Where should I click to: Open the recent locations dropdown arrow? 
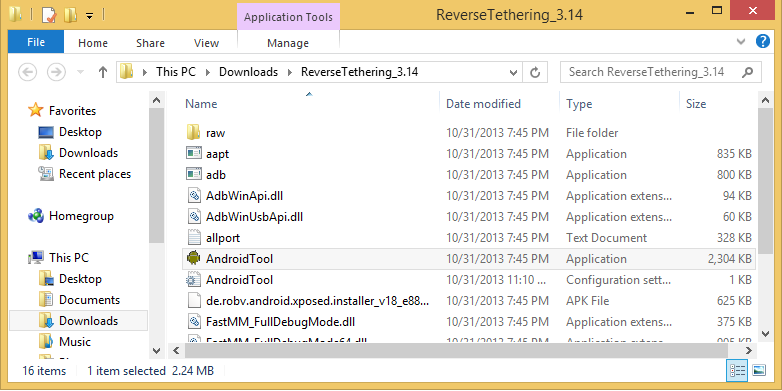80,72
